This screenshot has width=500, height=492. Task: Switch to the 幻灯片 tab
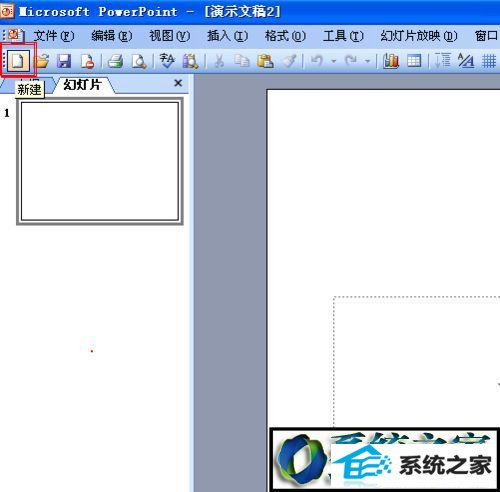[82, 85]
